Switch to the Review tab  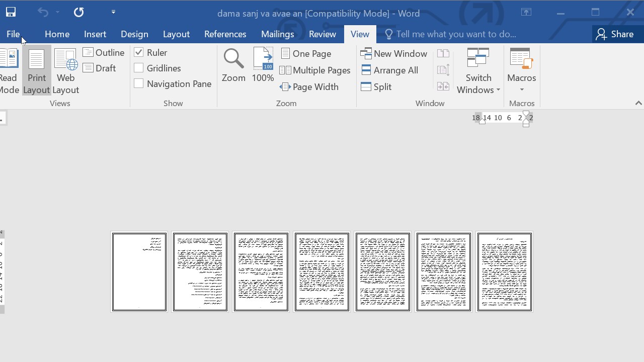[x=323, y=34]
